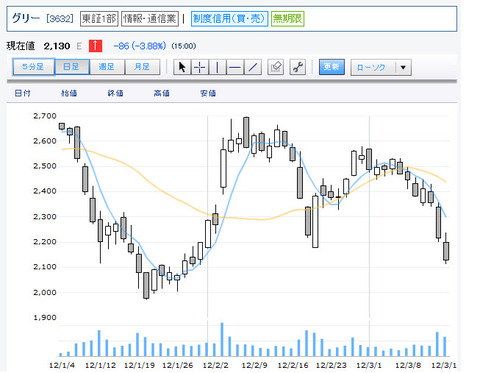Click the 12/2/2 date axis label
Viewport: 480px width, 373px height.
click(216, 365)
